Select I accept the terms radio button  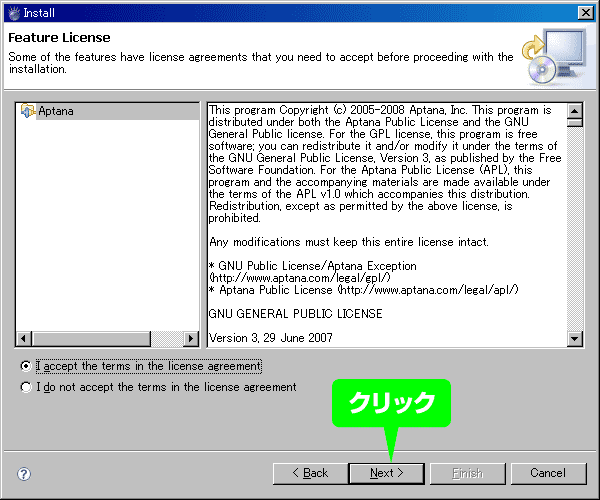pyautogui.click(x=26, y=366)
